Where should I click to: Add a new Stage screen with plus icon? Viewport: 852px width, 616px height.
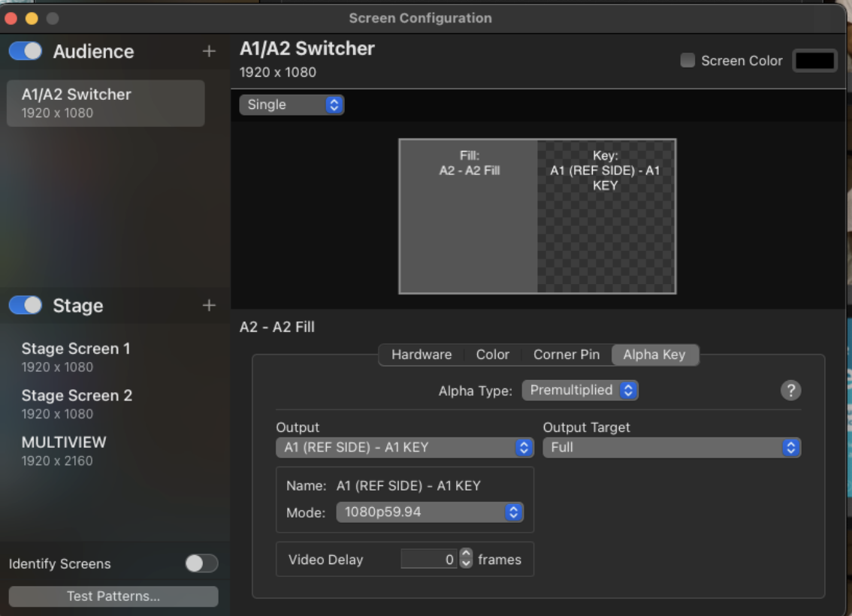[209, 305]
